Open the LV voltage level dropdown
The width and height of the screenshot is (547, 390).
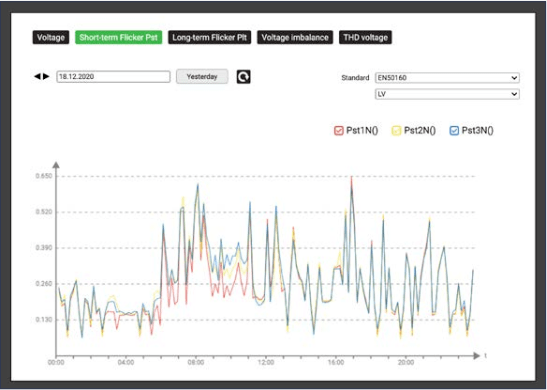point(447,94)
